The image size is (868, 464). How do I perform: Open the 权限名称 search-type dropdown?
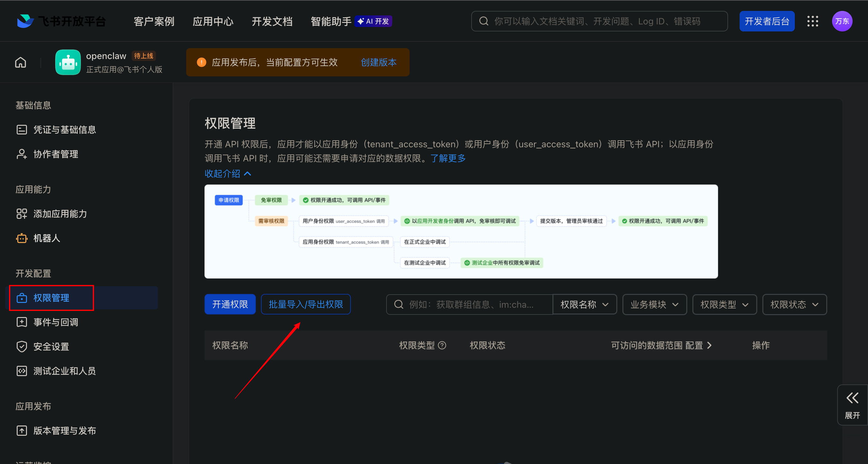(585, 305)
